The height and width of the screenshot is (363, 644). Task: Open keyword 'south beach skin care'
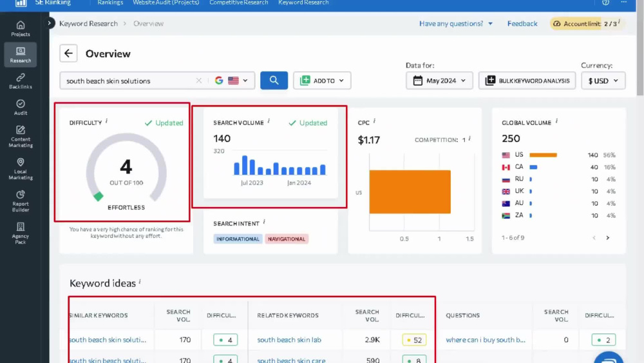291,360
